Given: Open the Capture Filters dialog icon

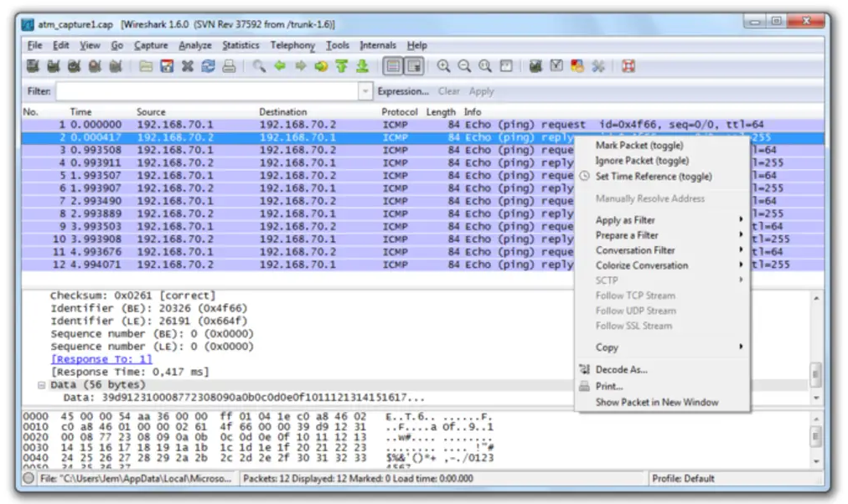Looking at the screenshot, I should point(535,66).
